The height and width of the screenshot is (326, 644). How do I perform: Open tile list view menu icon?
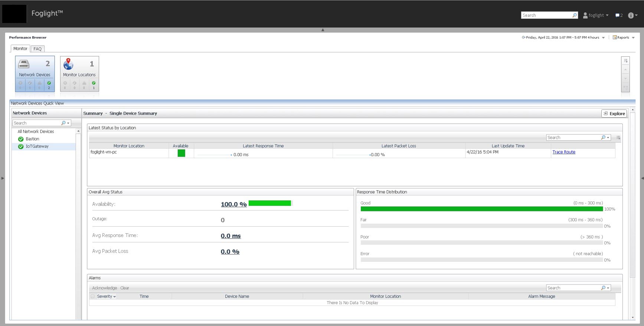625,61
